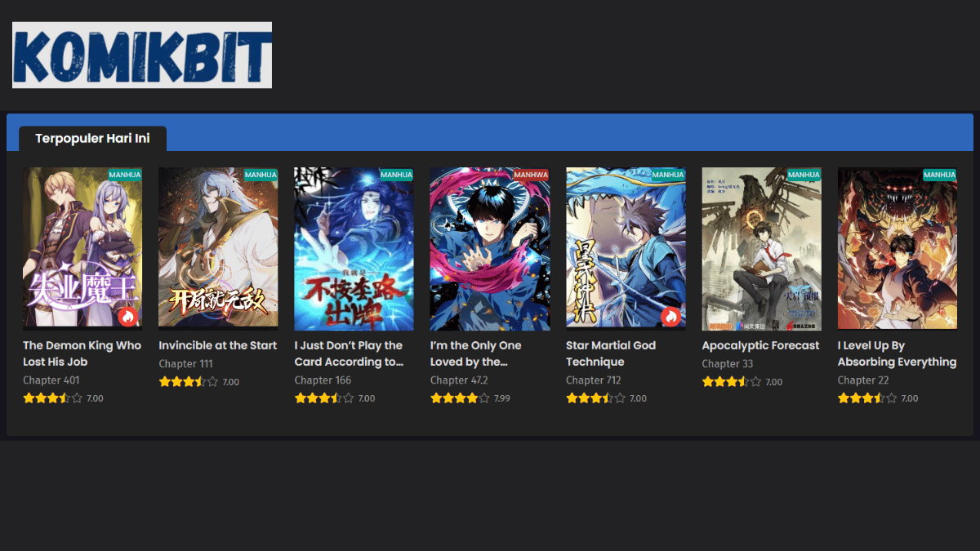Click the flame badge on Star Martial God cover
The image size is (980, 551).
[x=670, y=317]
